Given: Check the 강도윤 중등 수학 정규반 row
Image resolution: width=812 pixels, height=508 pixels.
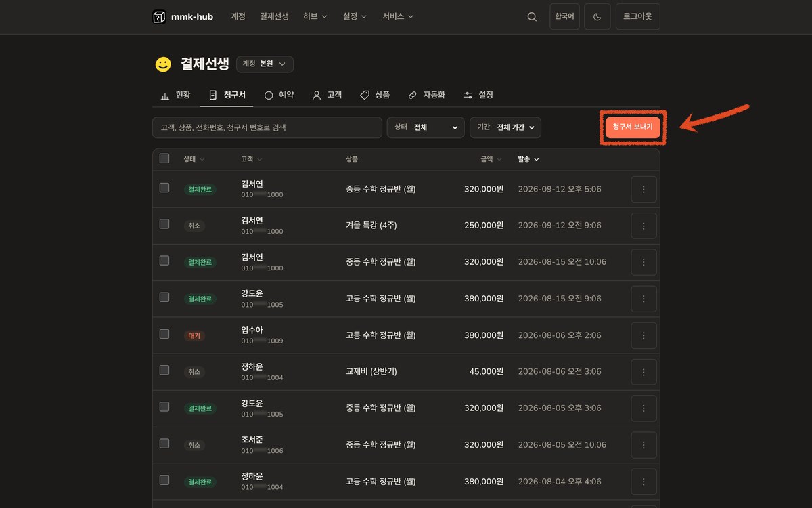Looking at the screenshot, I should coord(164,407).
